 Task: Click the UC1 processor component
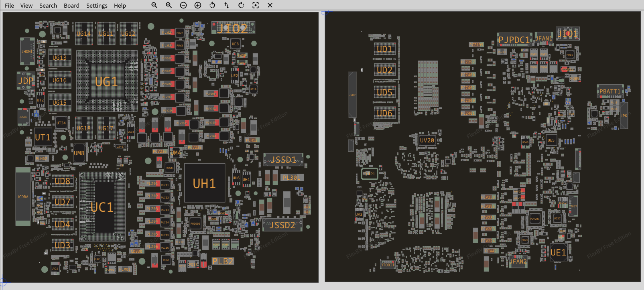(x=102, y=207)
